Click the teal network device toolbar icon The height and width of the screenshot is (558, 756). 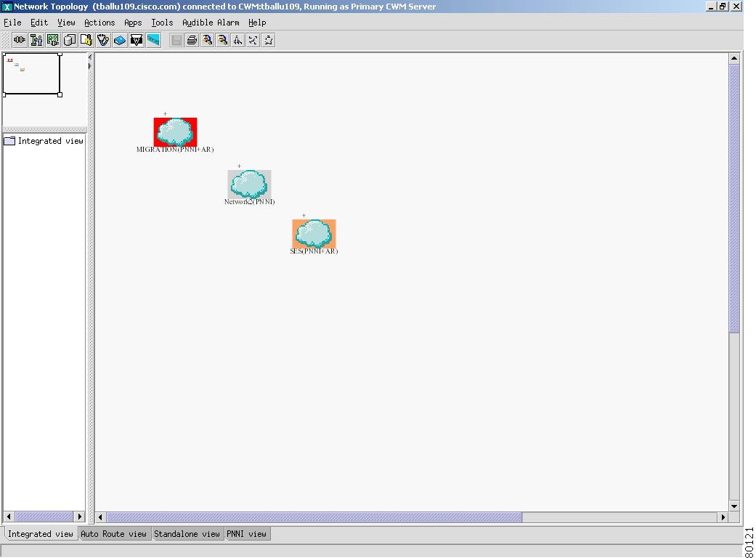(153, 40)
